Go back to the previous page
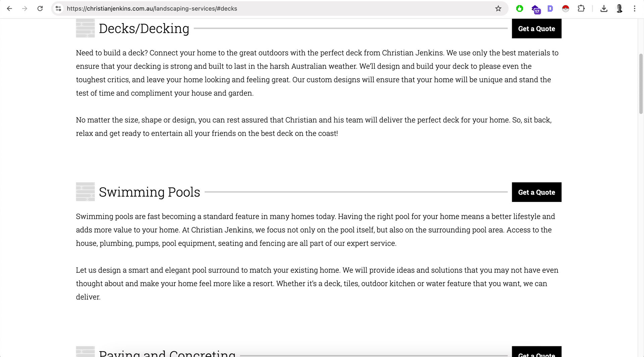 tap(9, 9)
